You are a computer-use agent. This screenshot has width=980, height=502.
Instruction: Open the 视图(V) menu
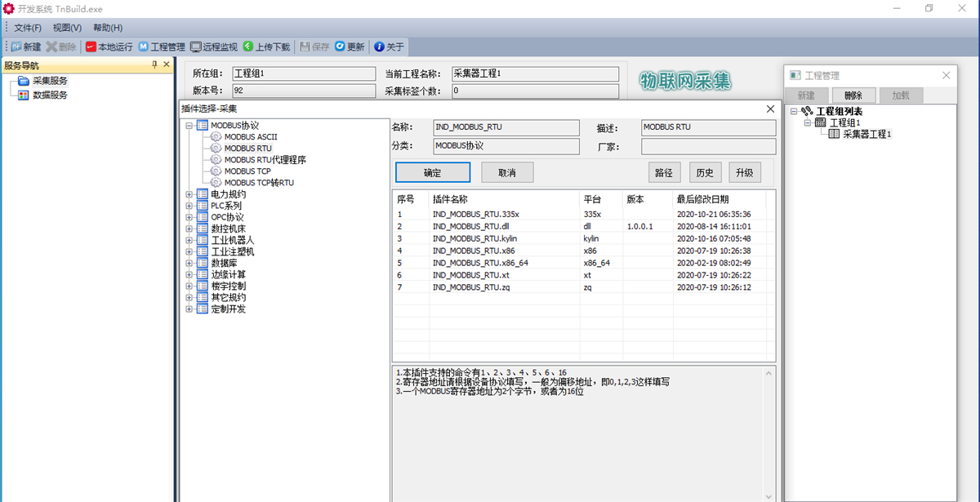[66, 27]
